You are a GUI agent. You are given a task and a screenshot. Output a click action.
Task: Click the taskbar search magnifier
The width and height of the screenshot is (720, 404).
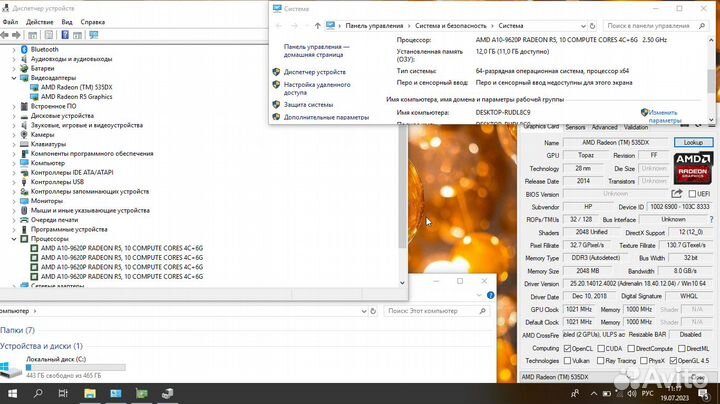[38, 393]
